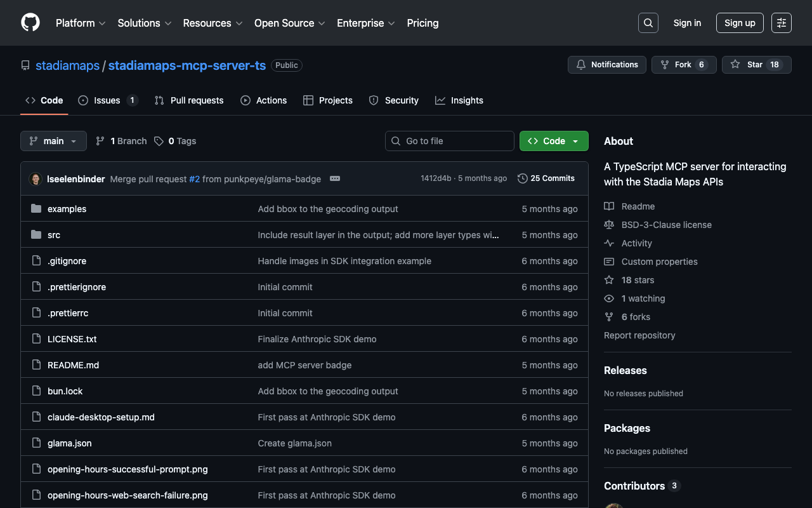Click the examples folder icon
Viewport: 812px width, 508px height.
(36, 209)
